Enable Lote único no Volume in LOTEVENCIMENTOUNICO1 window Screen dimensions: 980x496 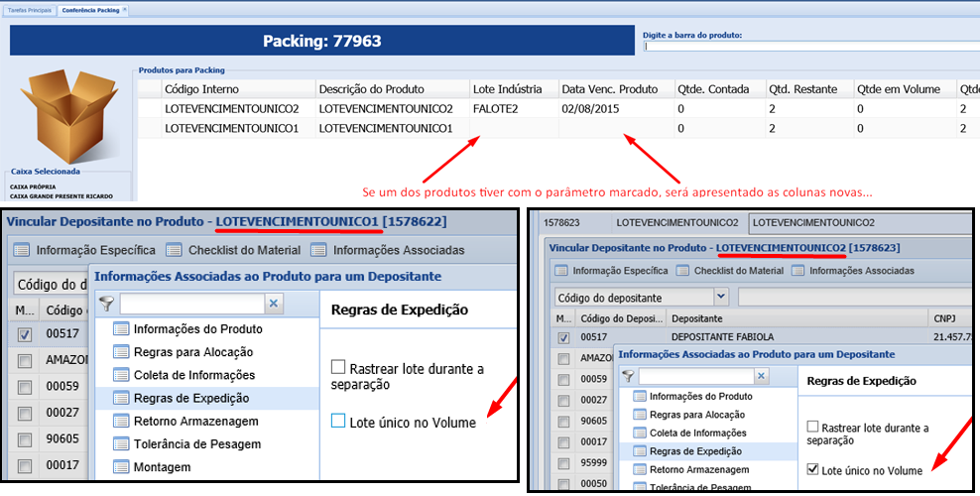click(x=338, y=421)
